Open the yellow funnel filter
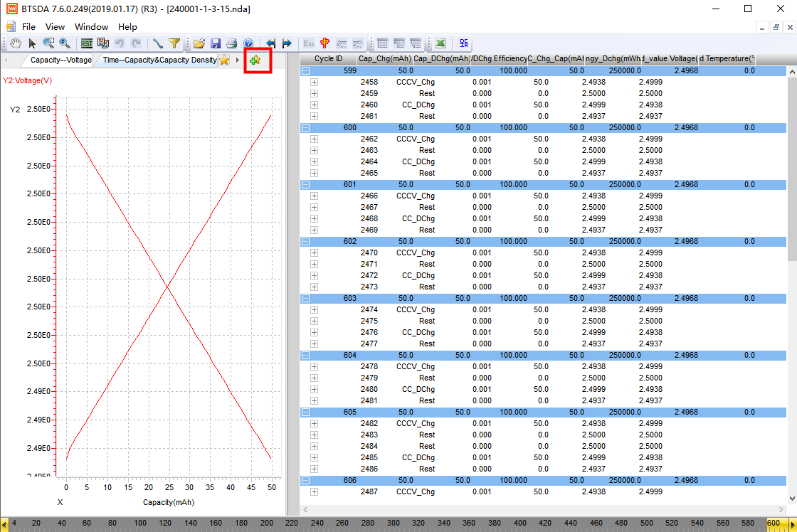The height and width of the screenshot is (532, 797). point(174,43)
